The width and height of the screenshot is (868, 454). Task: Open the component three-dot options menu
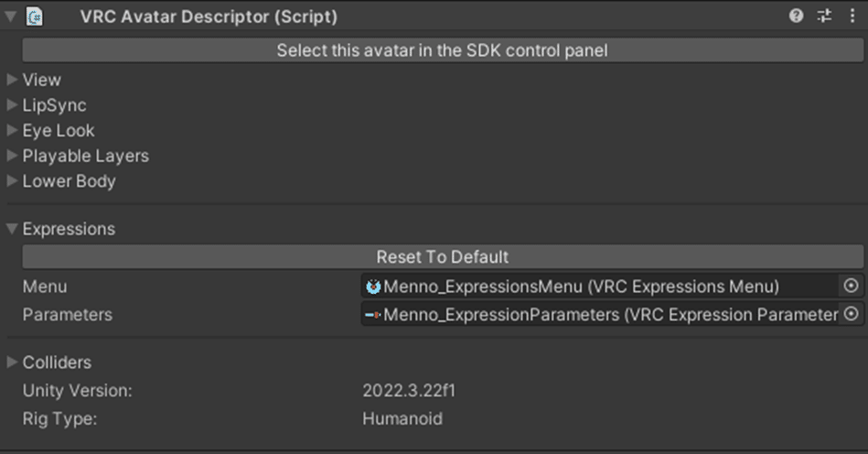852,16
